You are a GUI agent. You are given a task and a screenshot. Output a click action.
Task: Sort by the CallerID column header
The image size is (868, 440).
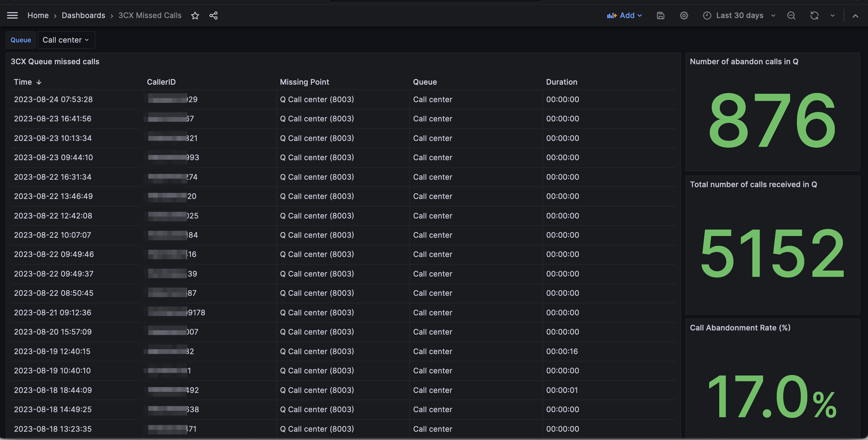point(161,82)
